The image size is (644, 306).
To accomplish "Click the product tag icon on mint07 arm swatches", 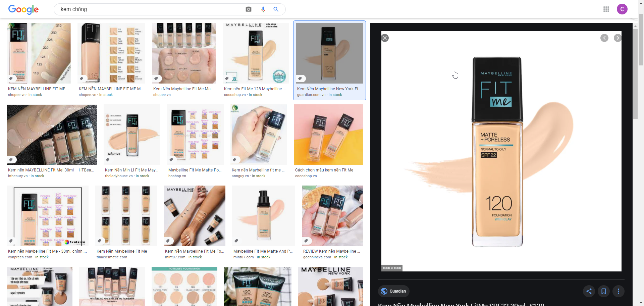I will pos(168,241).
